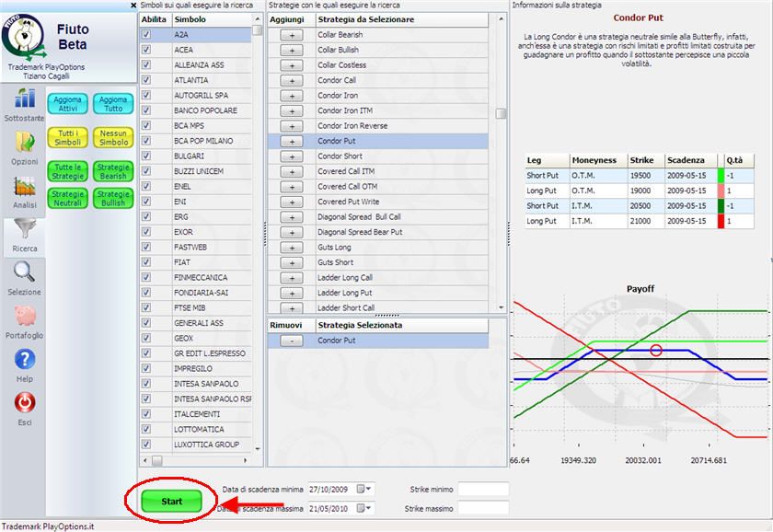Click the Esci exit icon
The height and width of the screenshot is (532, 773).
click(24, 403)
